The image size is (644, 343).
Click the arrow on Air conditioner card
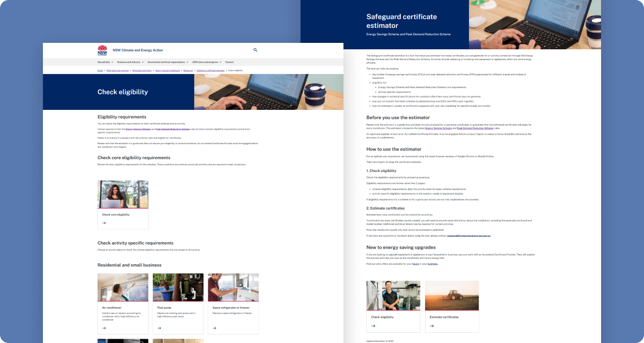[104, 328]
